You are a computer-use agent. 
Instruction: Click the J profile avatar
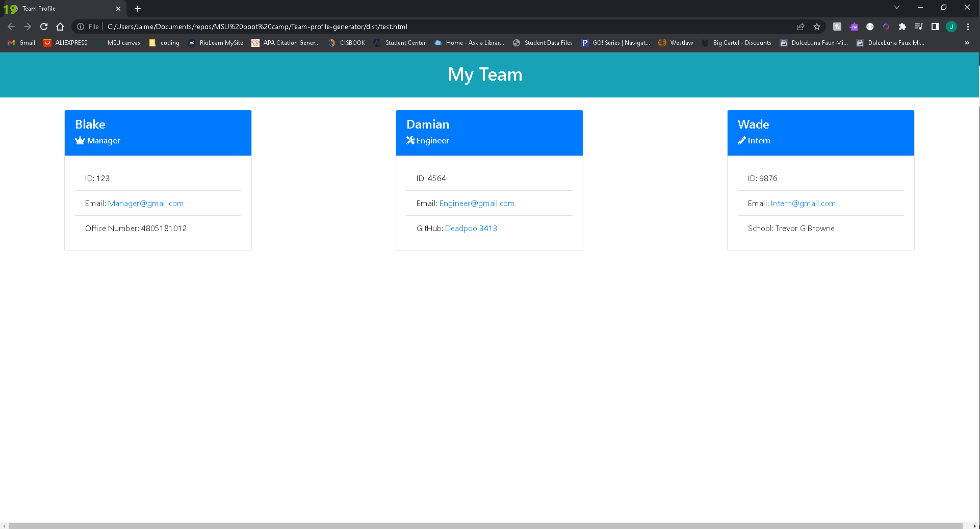(951, 27)
